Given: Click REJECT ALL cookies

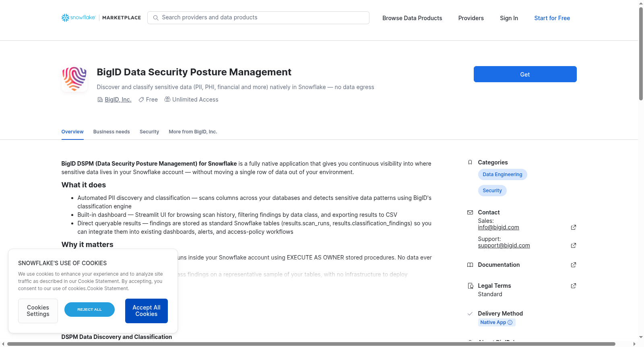Looking at the screenshot, I should (89, 310).
